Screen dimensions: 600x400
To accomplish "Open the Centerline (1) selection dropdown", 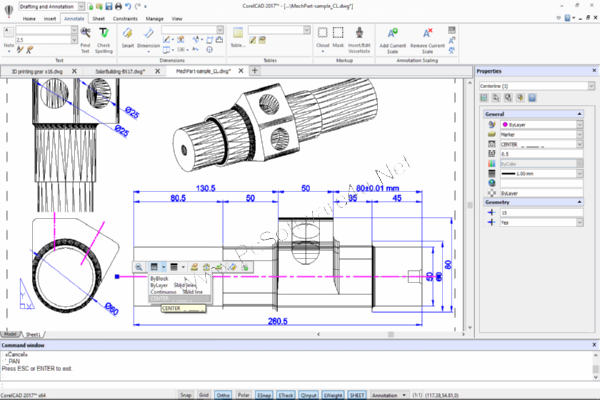I will click(591, 86).
